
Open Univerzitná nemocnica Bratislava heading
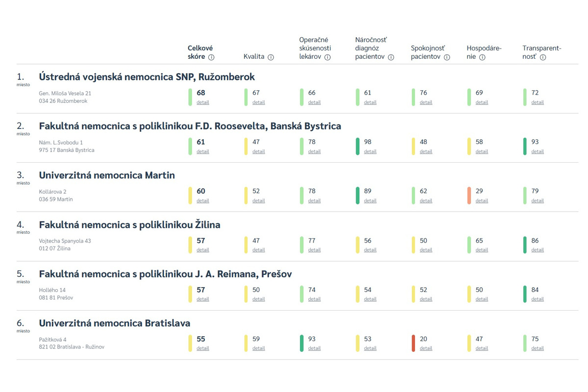pyautogui.click(x=114, y=323)
